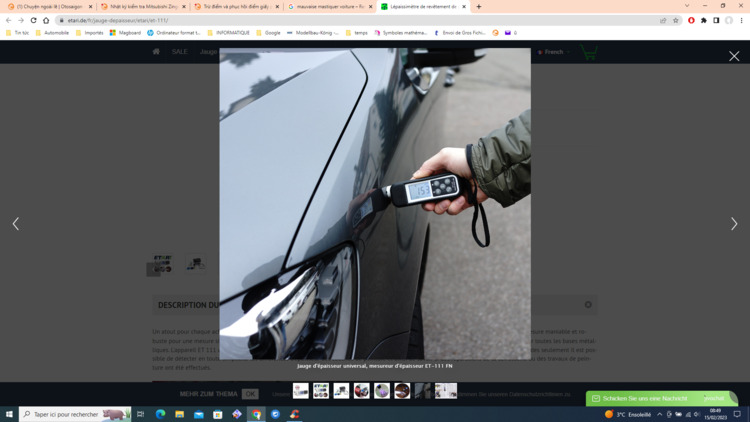Open the second lightbox gallery thumbnail
Screen dimensions: 750x422
(320, 390)
